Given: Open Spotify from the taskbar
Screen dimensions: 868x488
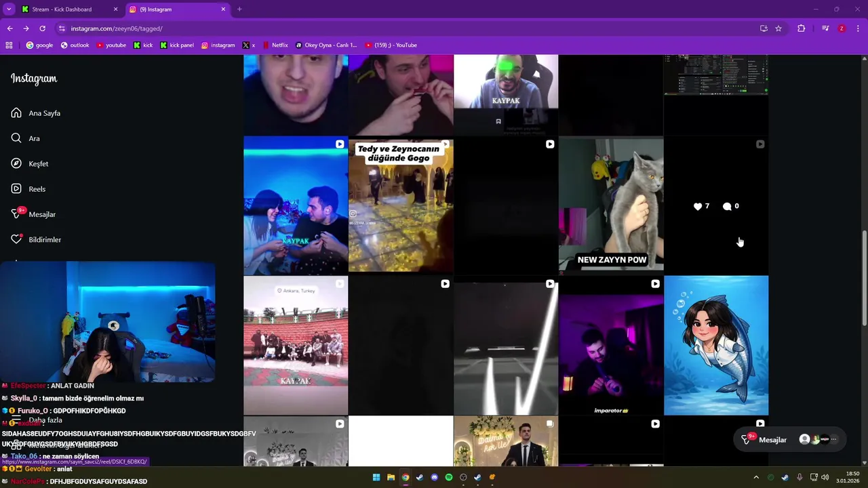Looking at the screenshot, I should pyautogui.click(x=449, y=477).
